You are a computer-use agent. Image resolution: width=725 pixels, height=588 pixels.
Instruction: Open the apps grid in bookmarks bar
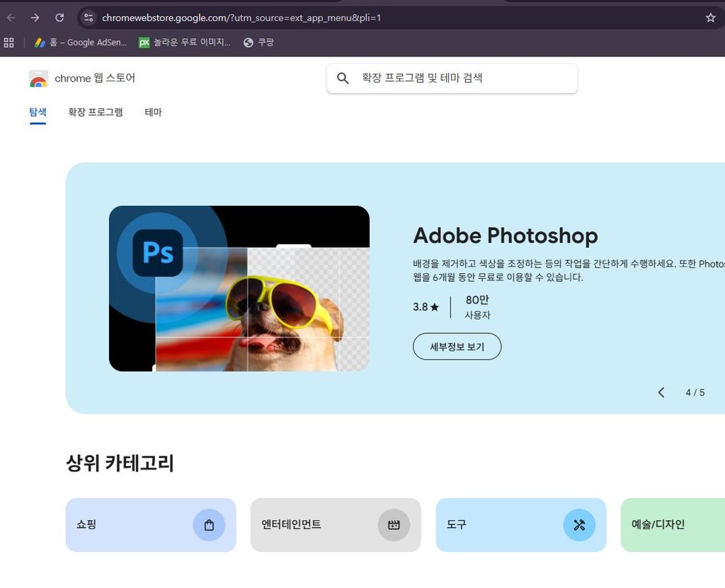tap(8, 42)
